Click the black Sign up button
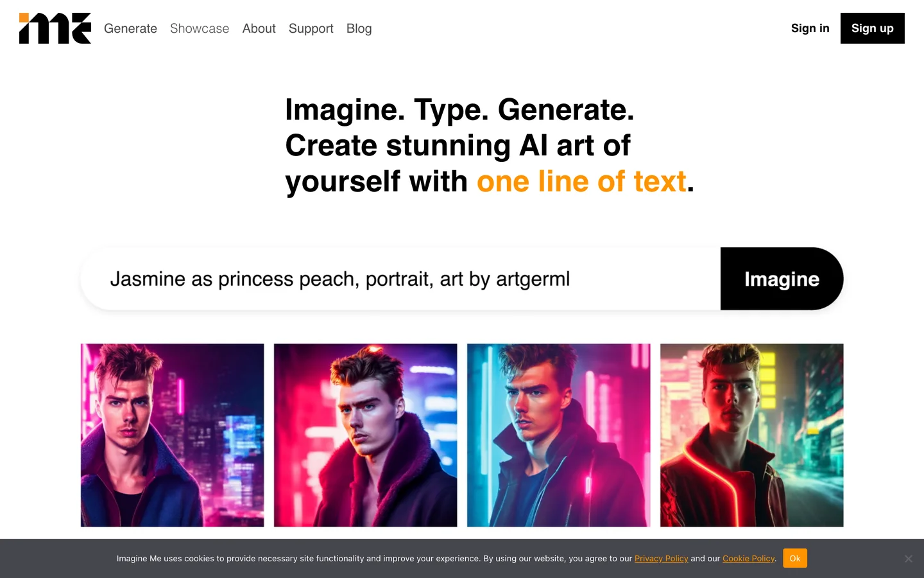 tap(872, 28)
